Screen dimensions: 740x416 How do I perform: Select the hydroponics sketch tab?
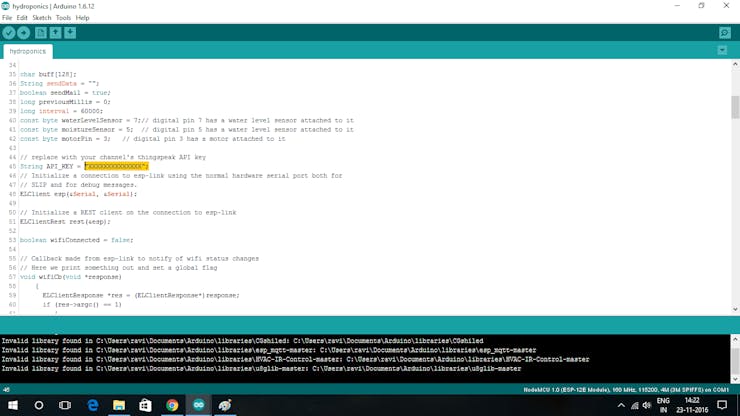pyautogui.click(x=28, y=51)
